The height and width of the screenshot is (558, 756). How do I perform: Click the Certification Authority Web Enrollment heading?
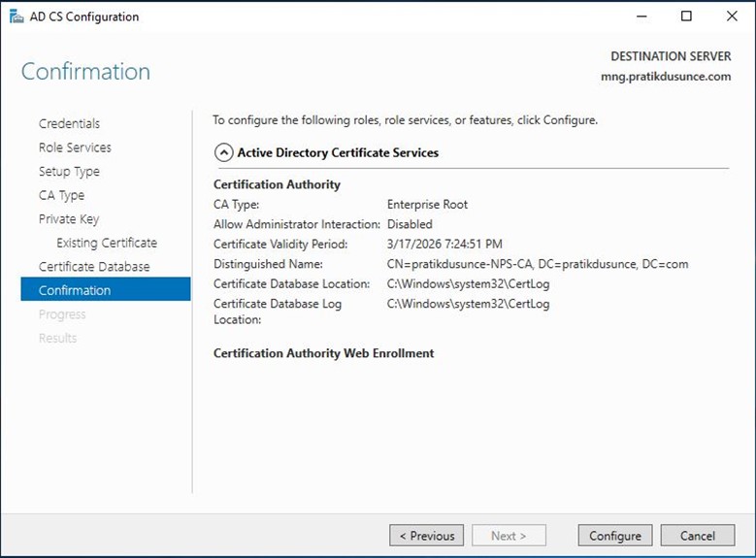(x=323, y=353)
